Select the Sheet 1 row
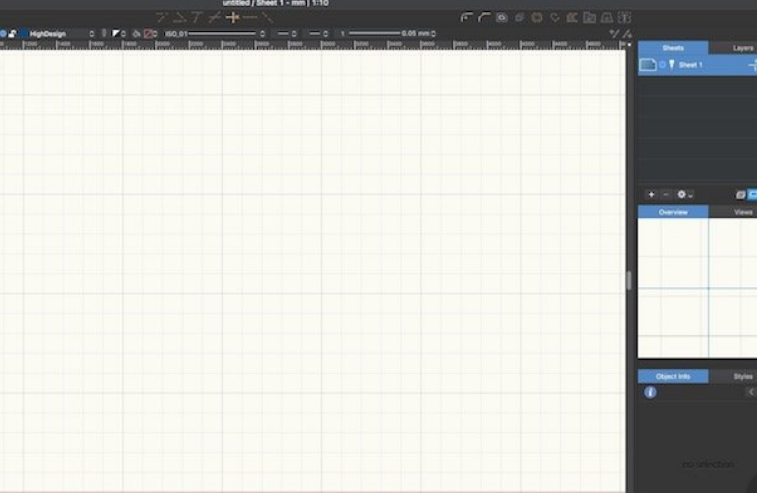758x493 pixels. (x=698, y=65)
